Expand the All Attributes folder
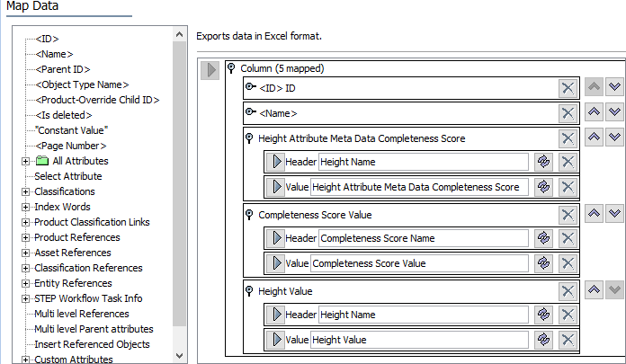The image size is (626, 364). click(x=25, y=161)
